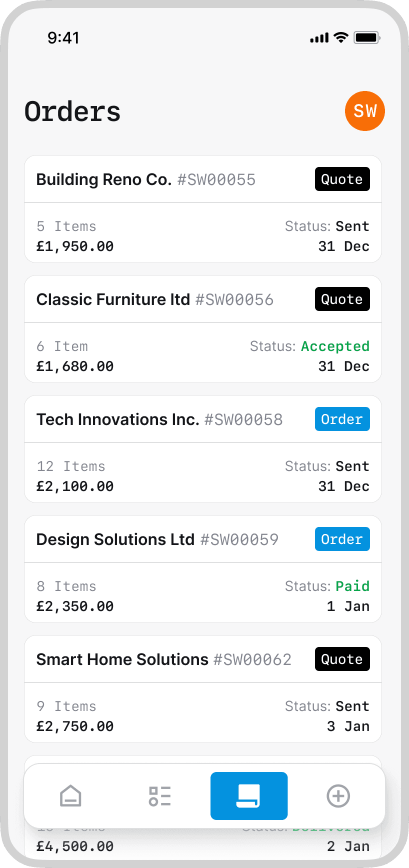
Task: Open the Home tab icon
Action: pos(70,796)
